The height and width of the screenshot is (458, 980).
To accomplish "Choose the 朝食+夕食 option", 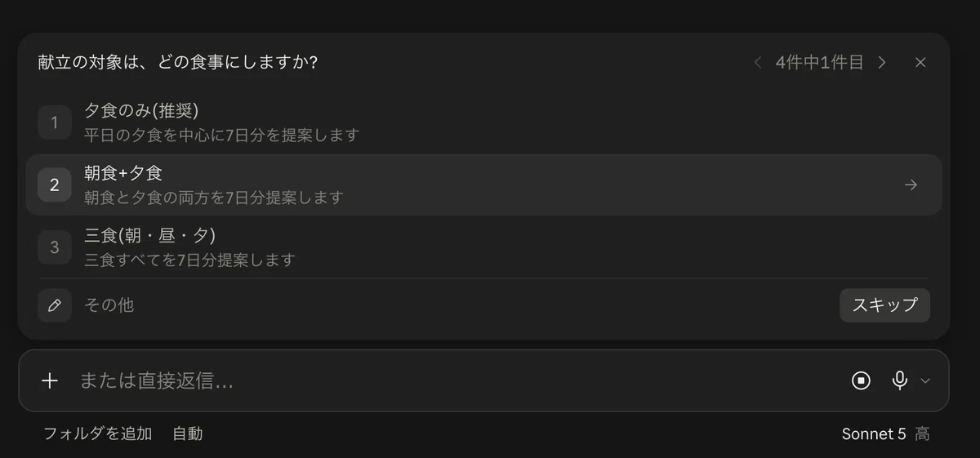I will pyautogui.click(x=483, y=185).
